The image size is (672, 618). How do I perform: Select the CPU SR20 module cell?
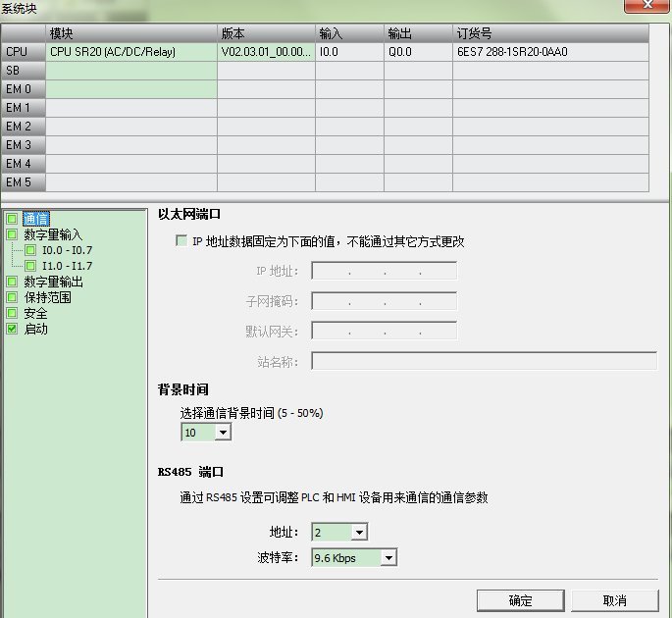tap(131, 52)
